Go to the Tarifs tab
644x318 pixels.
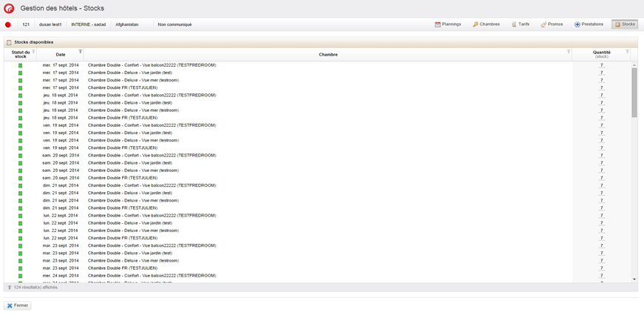point(520,24)
